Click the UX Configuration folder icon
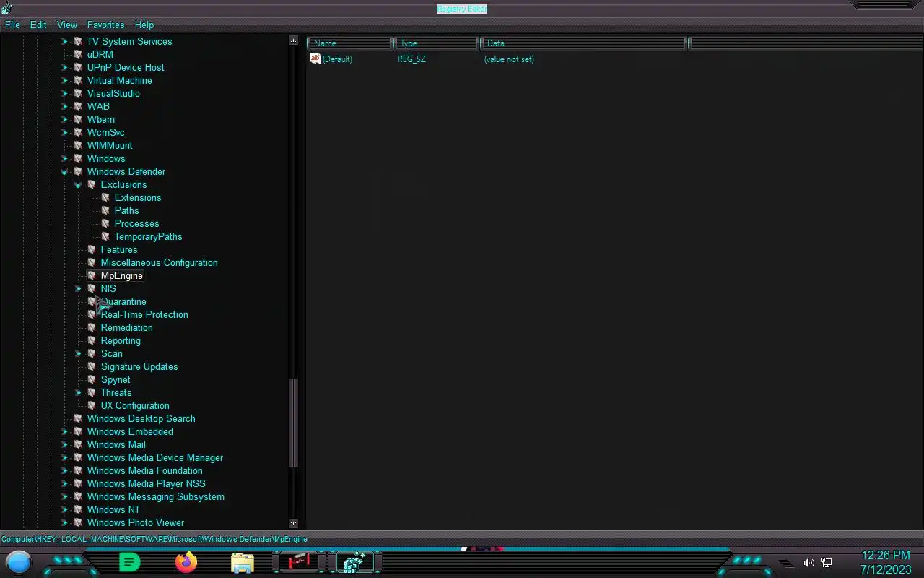 (92, 405)
